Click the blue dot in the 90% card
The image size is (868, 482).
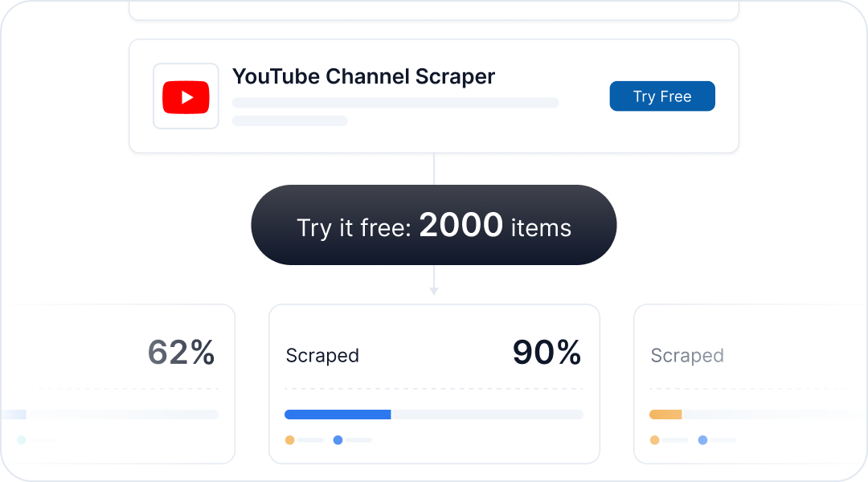coord(338,440)
